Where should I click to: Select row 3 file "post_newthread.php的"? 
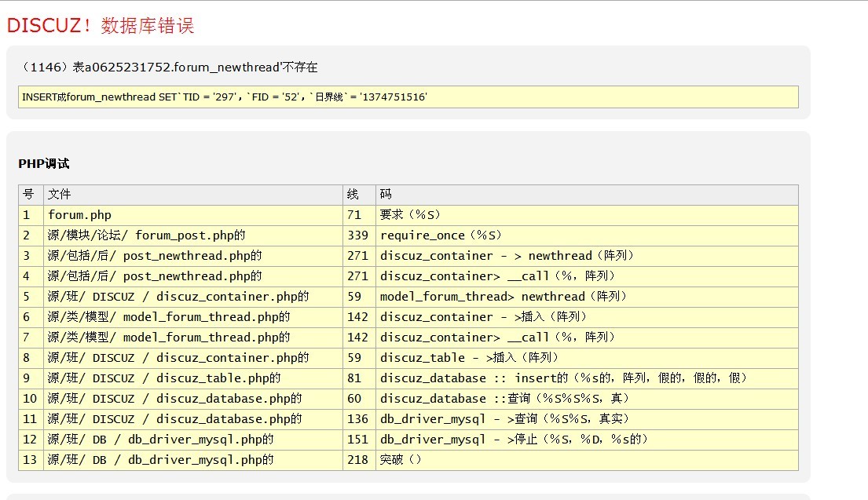pyautogui.click(x=192, y=256)
